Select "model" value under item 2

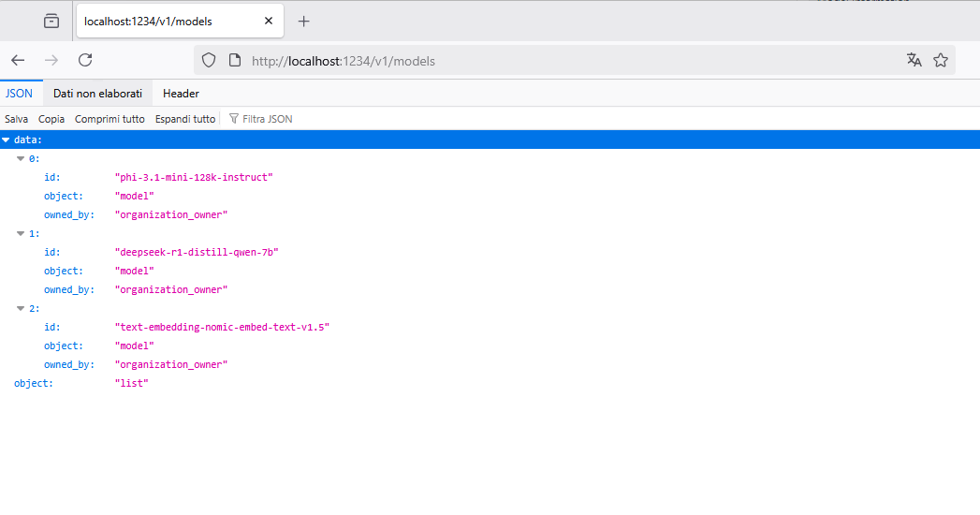click(x=135, y=346)
